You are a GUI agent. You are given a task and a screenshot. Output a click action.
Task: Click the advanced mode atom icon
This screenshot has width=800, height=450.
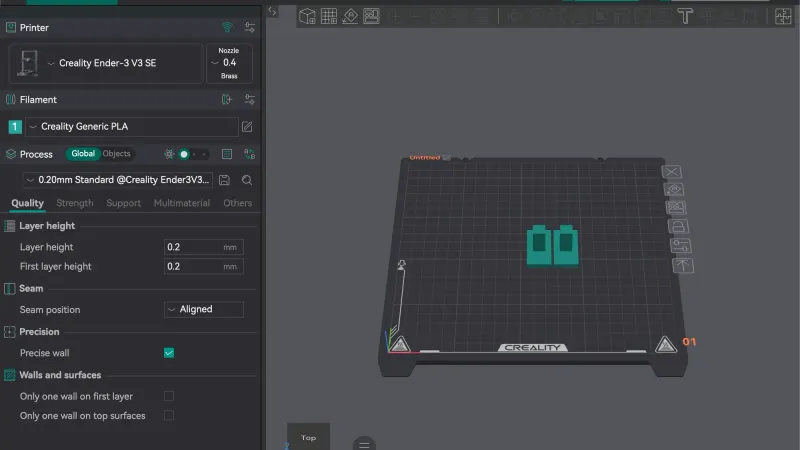(169, 154)
